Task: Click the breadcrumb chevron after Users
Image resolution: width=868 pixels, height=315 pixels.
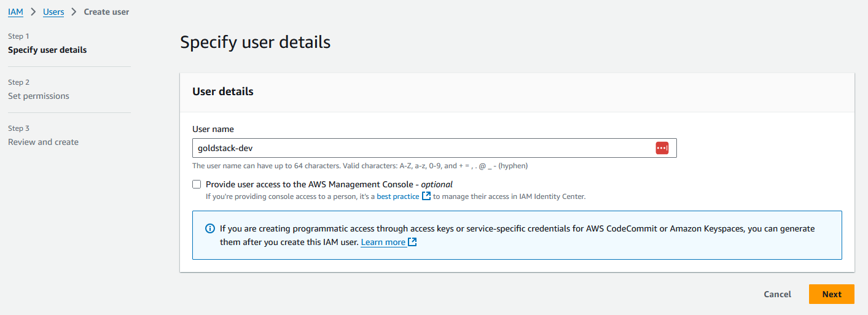Action: [x=74, y=12]
